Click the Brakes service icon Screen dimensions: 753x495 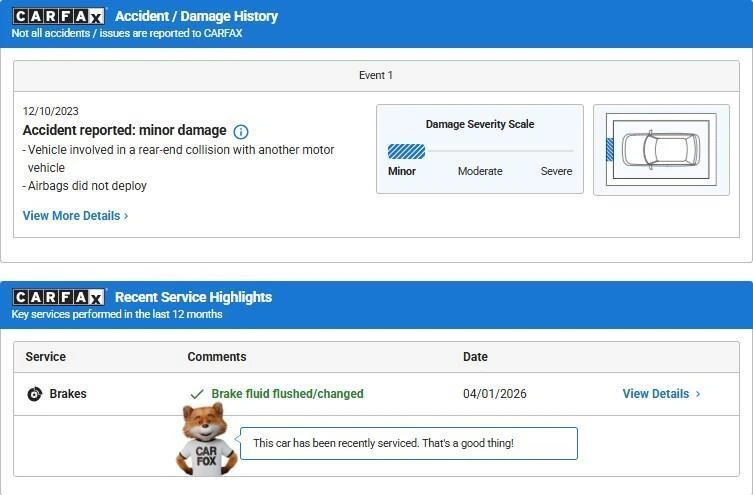(34, 394)
